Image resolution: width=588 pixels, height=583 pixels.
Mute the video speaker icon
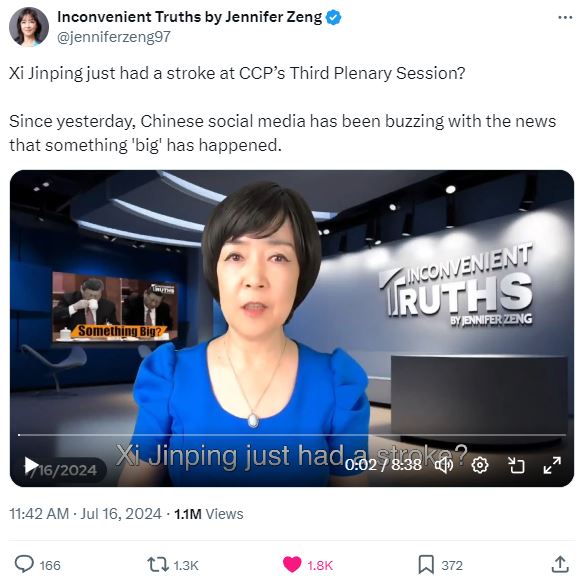pos(444,465)
